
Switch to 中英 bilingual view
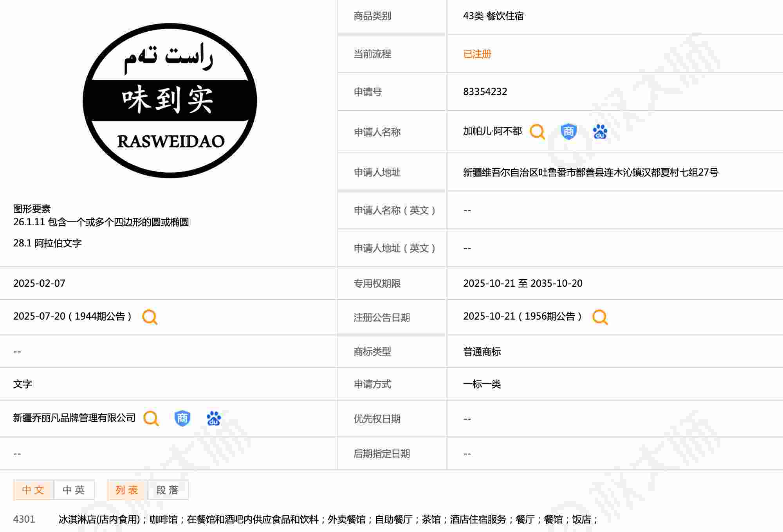[74, 490]
